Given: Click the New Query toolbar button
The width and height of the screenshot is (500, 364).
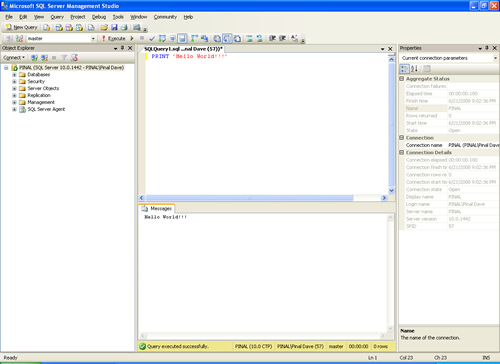Looking at the screenshot, I should (x=22, y=27).
